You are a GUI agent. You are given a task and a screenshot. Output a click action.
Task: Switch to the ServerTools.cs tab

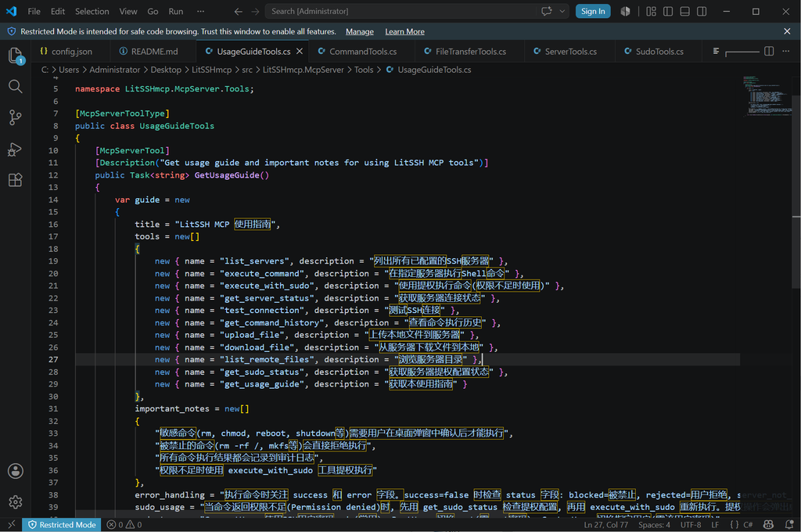click(x=570, y=51)
